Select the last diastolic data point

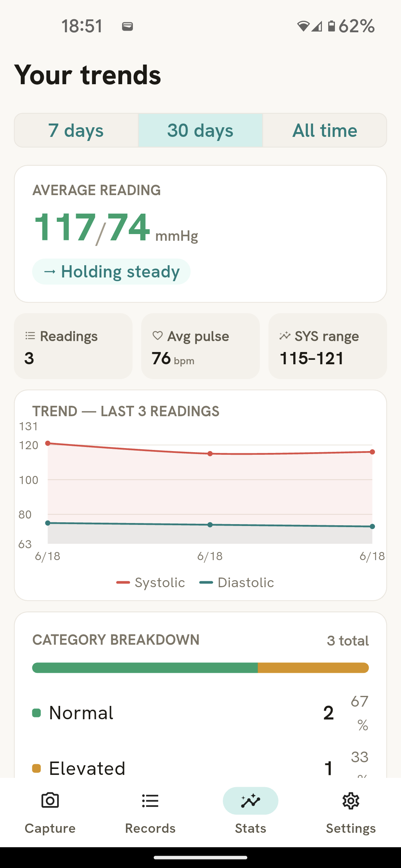372,526
